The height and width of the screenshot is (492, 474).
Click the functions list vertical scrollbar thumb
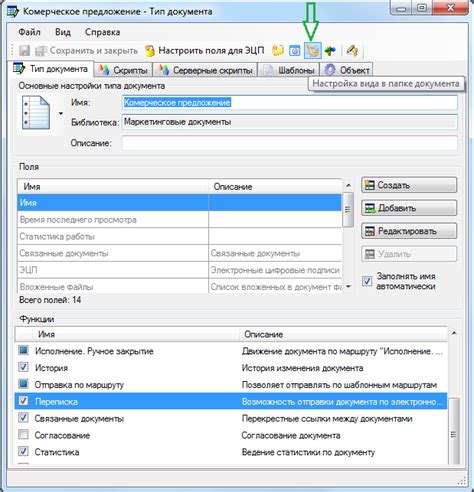454,431
